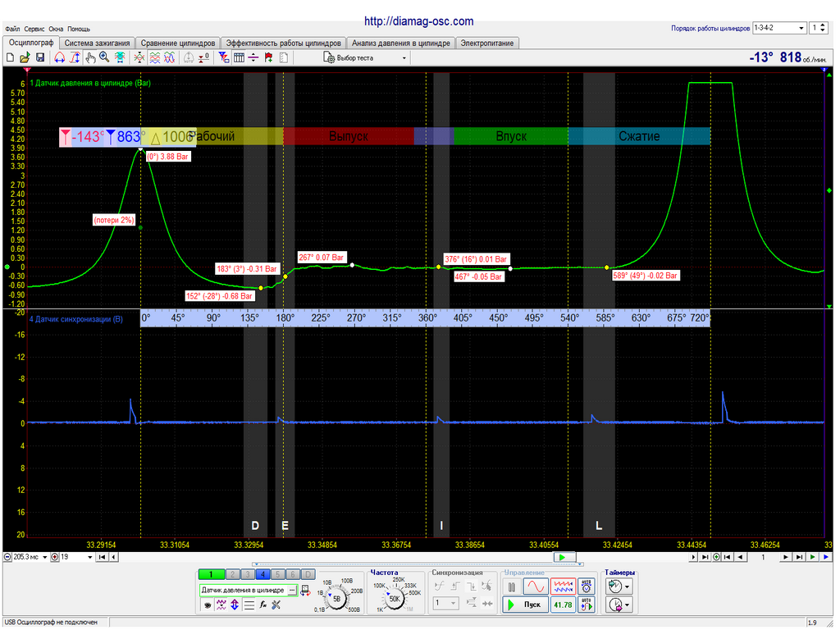Add a marker with the red flag icon

tap(268, 57)
